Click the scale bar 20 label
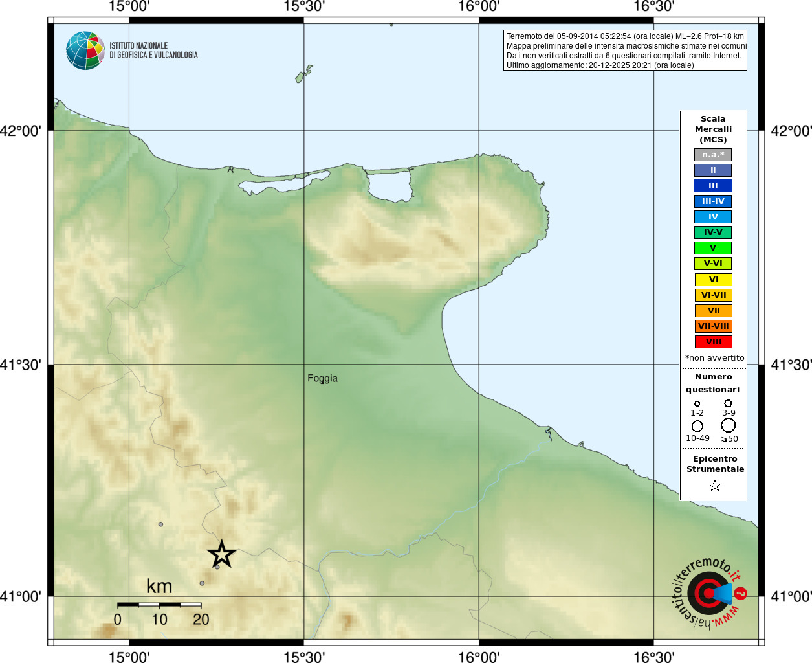This screenshot has height=663, width=812. pos(201,620)
